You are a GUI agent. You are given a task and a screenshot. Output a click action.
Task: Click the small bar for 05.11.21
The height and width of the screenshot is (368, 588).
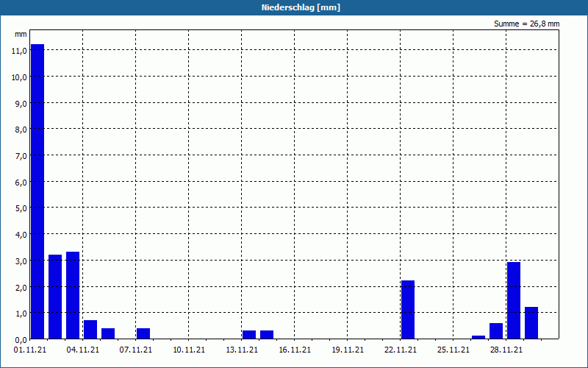108,333
